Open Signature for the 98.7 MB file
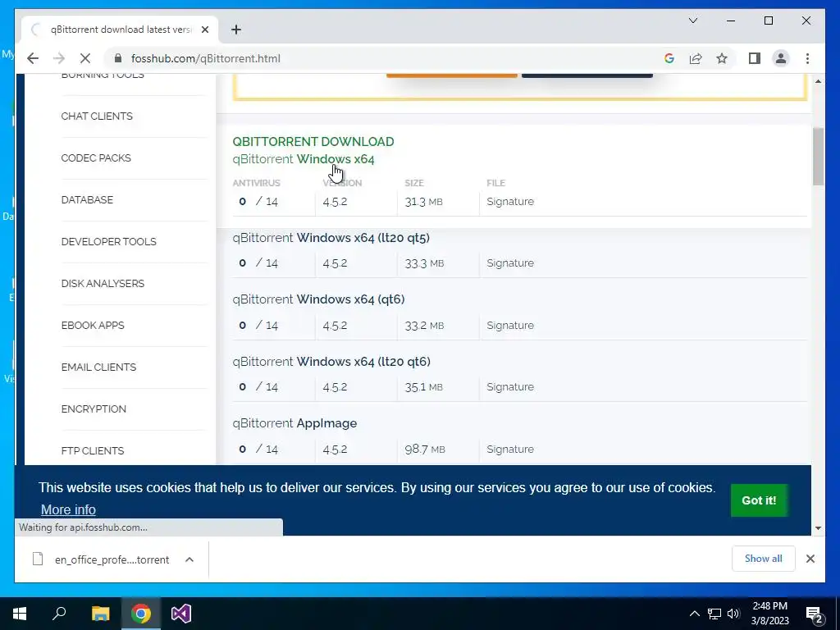 point(510,449)
